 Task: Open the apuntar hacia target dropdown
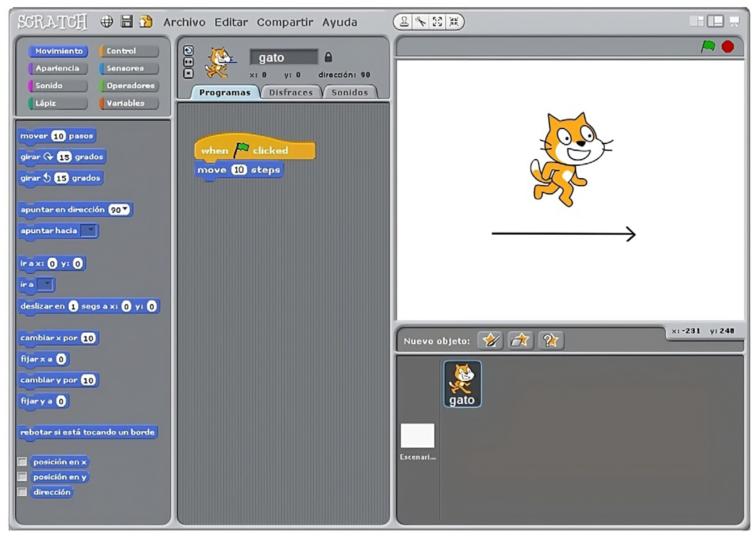[90, 231]
